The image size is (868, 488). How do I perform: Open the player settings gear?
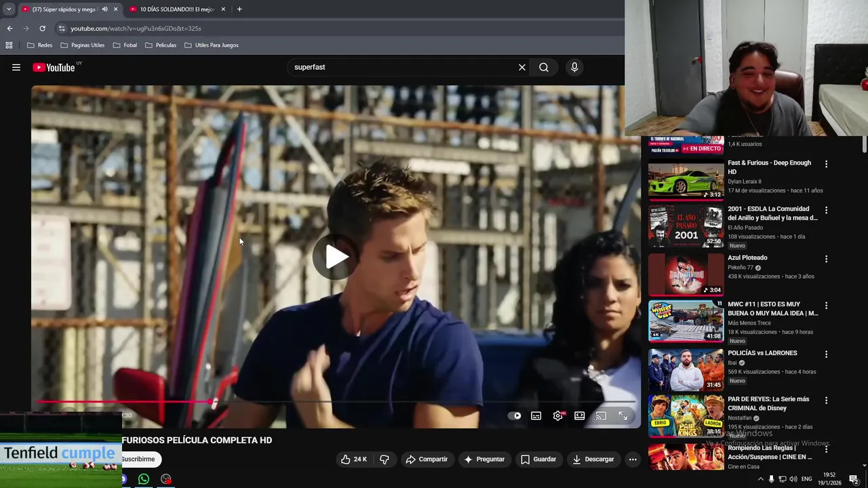(558, 415)
